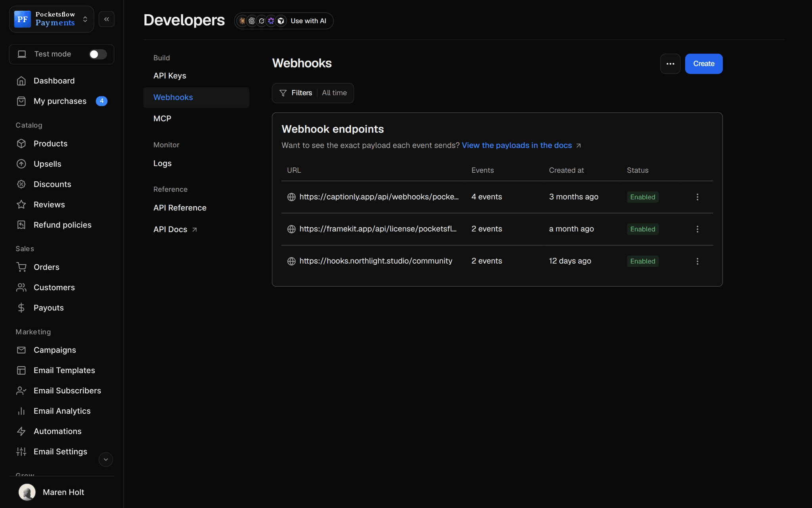
Task: Click the Upsells arrow icon
Action: 21,164
